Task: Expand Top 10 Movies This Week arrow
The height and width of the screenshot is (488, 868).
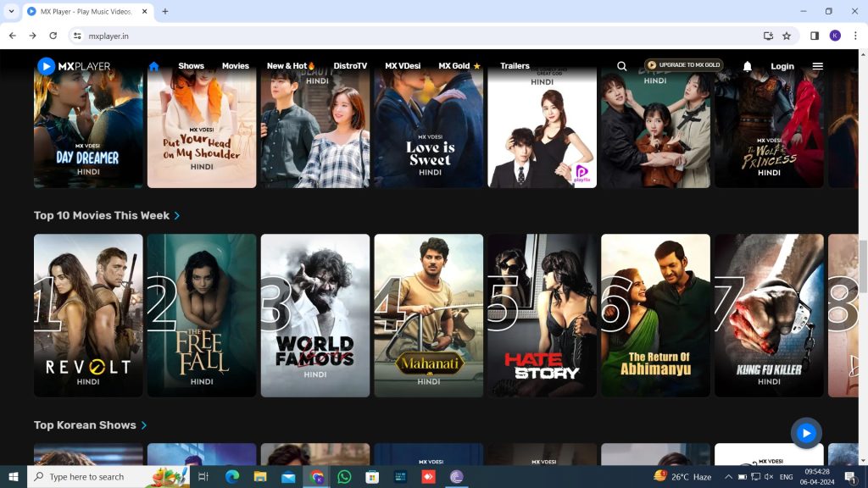Action: pyautogui.click(x=177, y=216)
